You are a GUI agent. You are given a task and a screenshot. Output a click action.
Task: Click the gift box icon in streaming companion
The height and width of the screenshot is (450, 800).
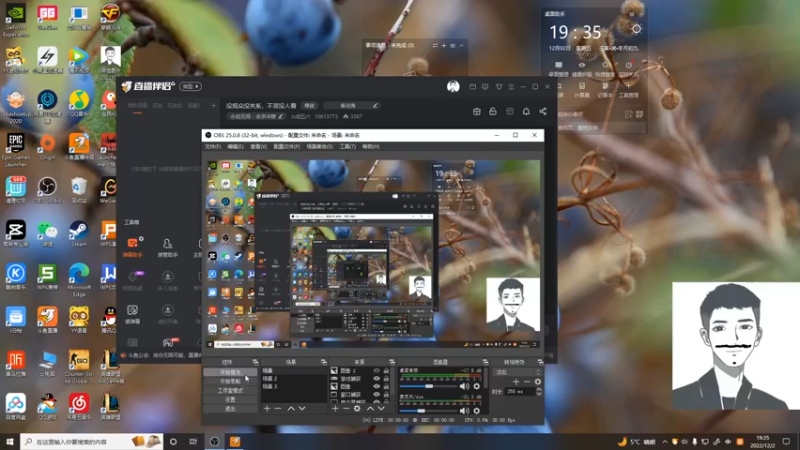click(477, 111)
